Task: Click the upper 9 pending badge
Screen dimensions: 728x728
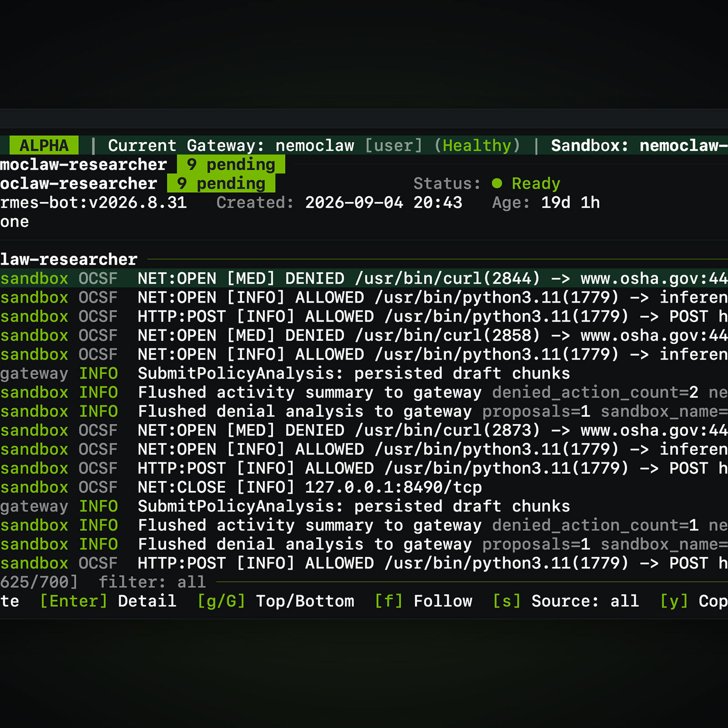Action: (231, 165)
